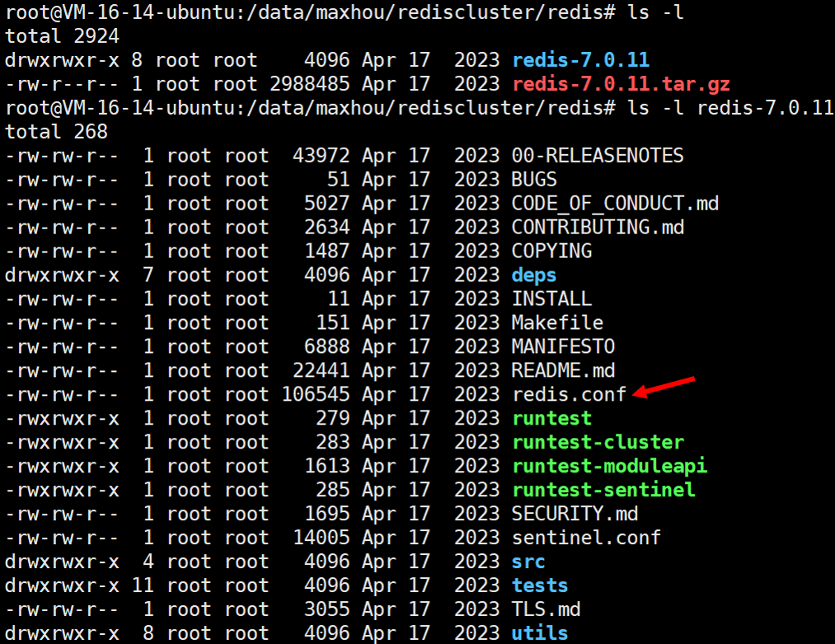Click the 6888 size of MANIFESTO
Viewport: 835px width, 644px height.
point(327,347)
